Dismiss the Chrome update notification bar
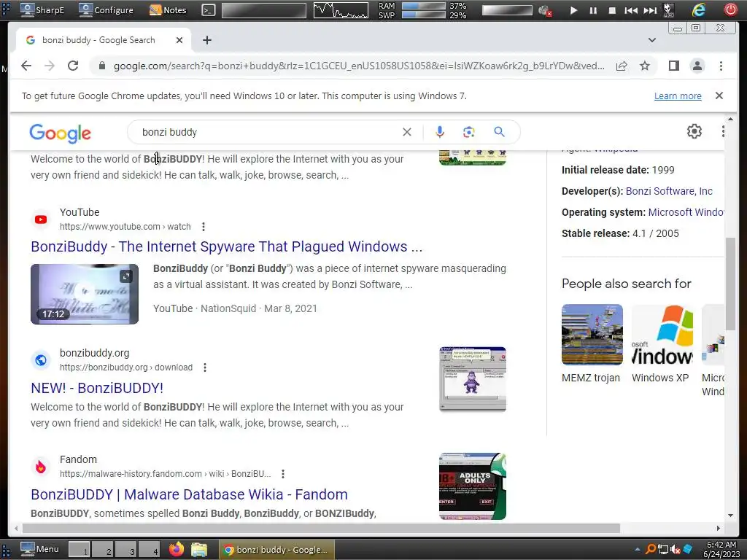 click(x=719, y=96)
